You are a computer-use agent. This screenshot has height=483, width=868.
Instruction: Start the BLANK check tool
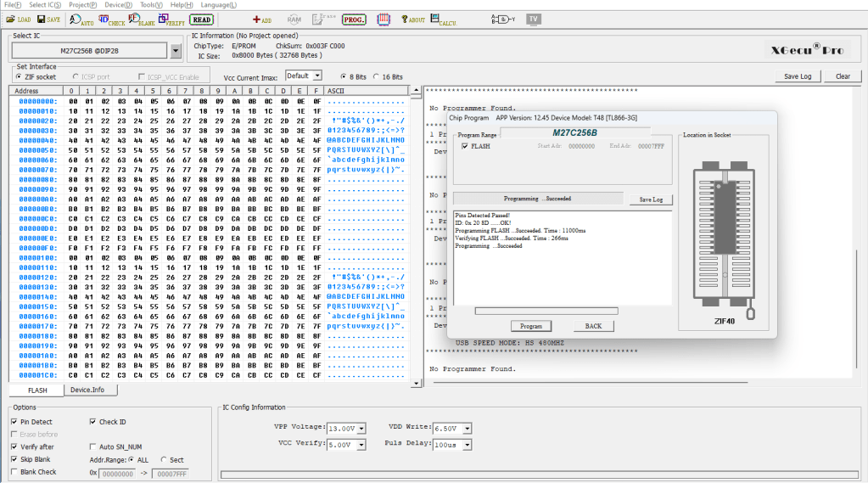[141, 19]
